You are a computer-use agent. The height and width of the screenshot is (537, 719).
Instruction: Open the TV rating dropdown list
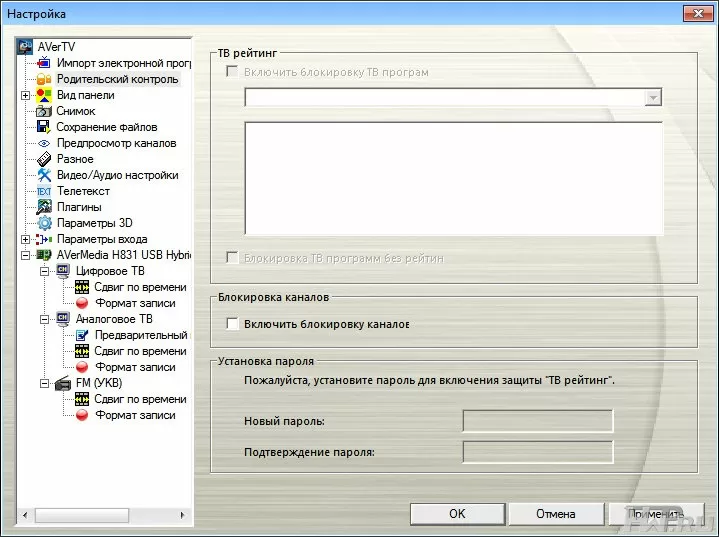(x=653, y=97)
